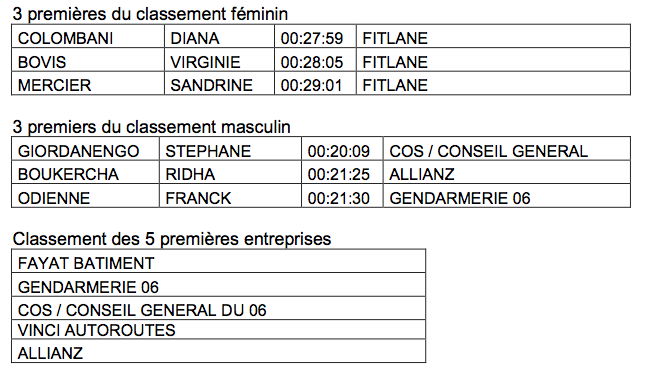The image size is (657, 374).
Task: Click the VIRGINIE cell
Action: coord(219,60)
